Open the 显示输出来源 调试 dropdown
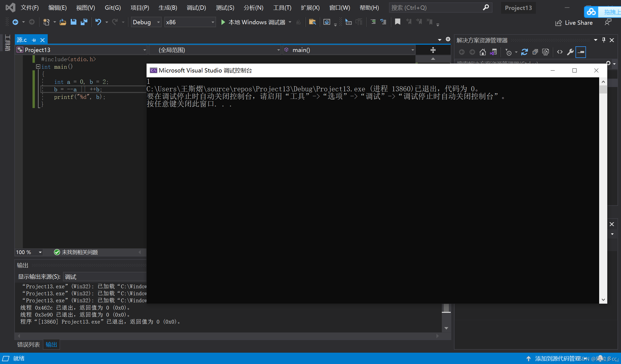Viewport: 621px width, 364px height. [105, 277]
